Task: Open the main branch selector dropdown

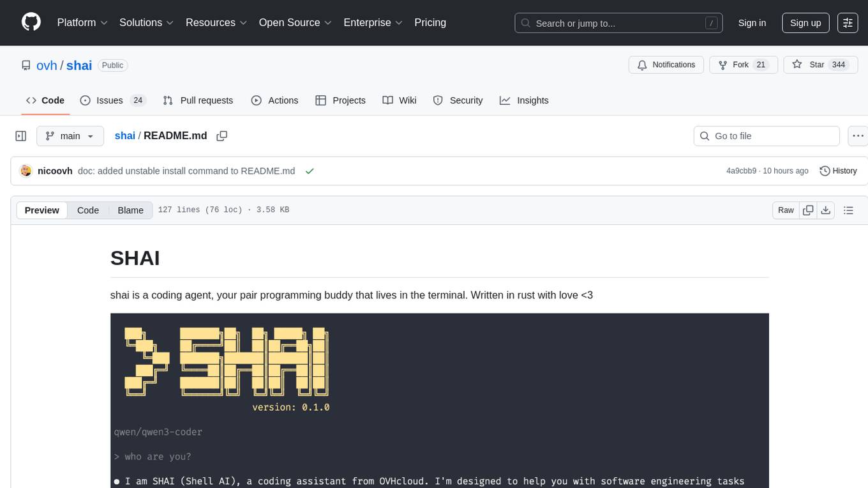Action: point(70,136)
